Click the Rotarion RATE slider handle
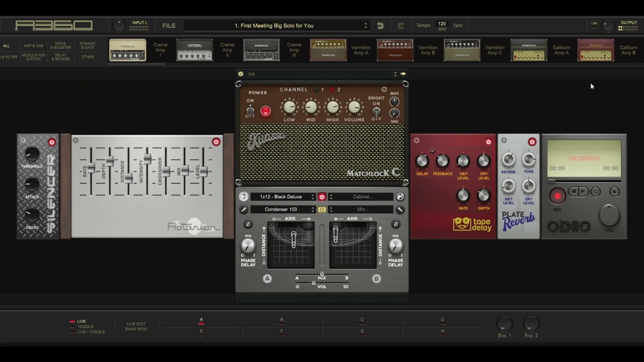The height and width of the screenshot is (362, 644). tap(91, 167)
